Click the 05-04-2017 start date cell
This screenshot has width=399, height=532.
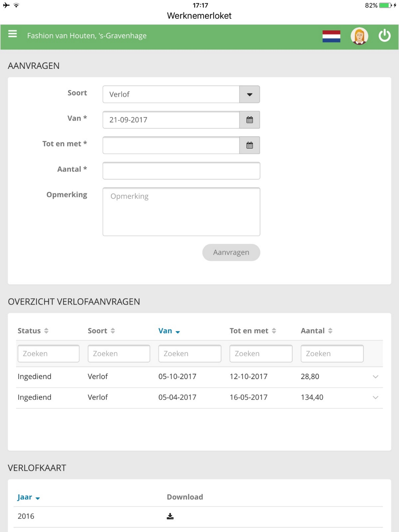[177, 397]
